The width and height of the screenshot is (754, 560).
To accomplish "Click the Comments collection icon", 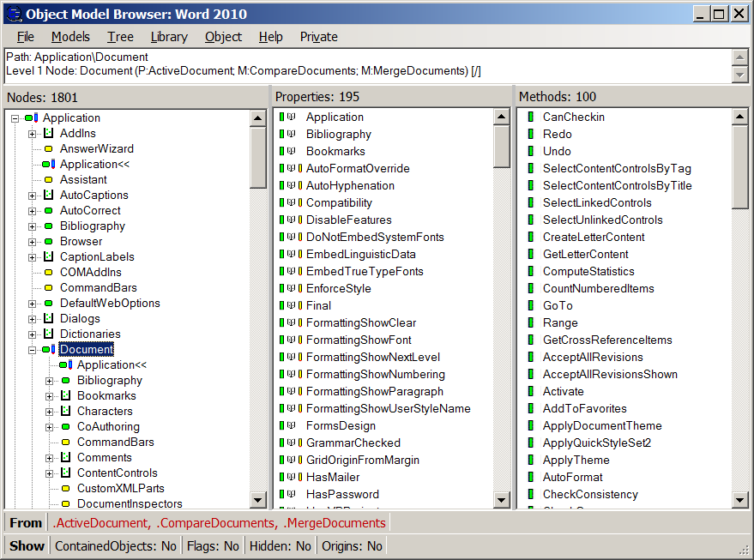I will [66, 457].
